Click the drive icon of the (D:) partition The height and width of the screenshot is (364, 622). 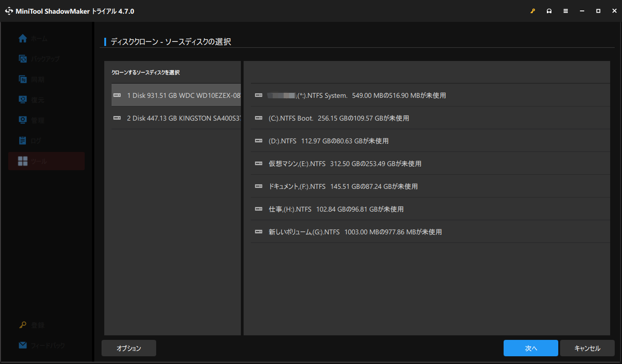259,141
